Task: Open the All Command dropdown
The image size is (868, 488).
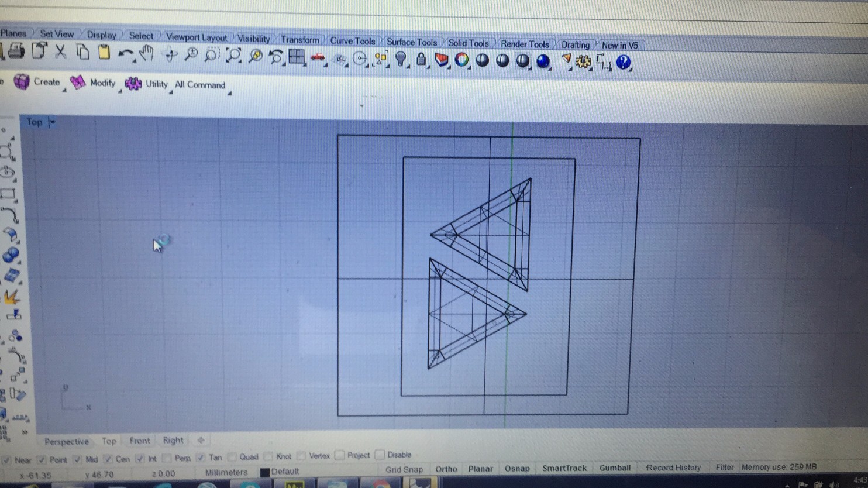Action: [x=229, y=92]
